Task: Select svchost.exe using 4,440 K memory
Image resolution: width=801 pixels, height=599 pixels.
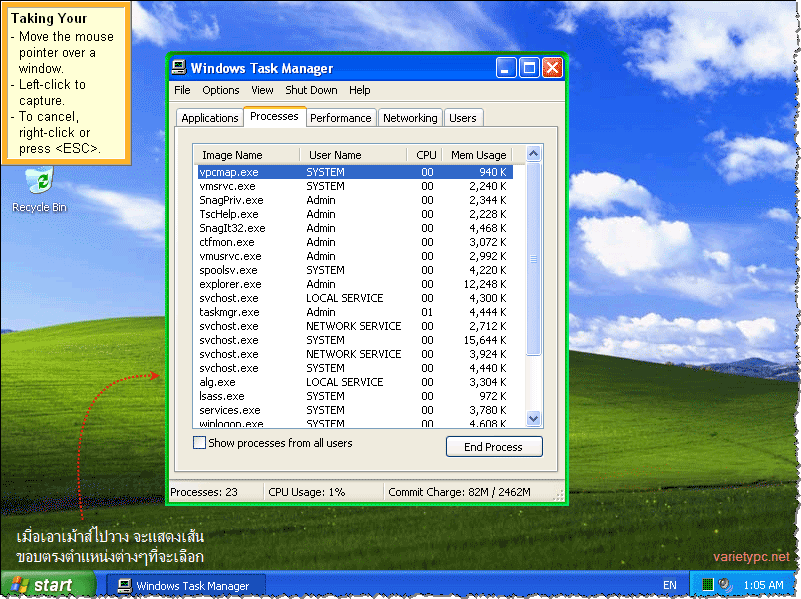Action: [355, 368]
